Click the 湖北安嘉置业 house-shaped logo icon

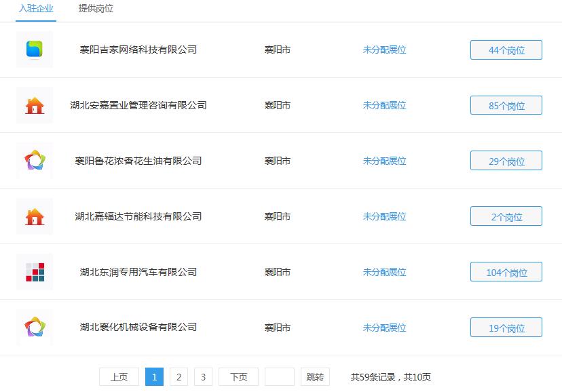[x=35, y=105]
